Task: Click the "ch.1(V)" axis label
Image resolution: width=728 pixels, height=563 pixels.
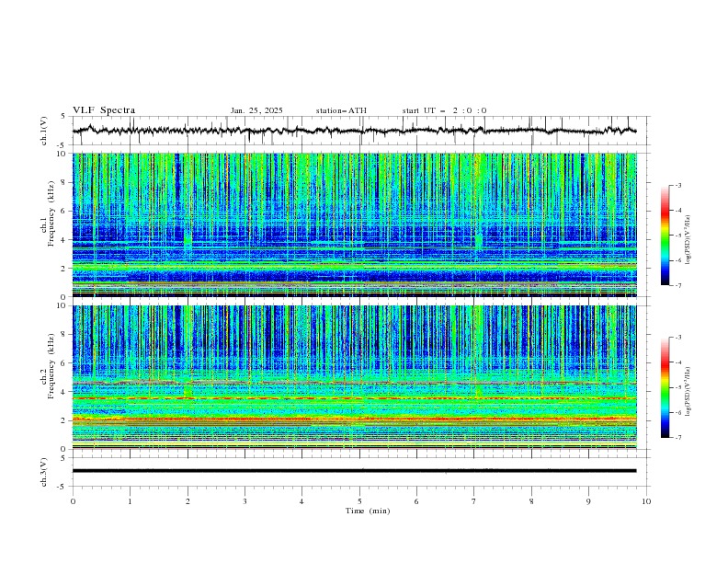Action: coord(44,131)
